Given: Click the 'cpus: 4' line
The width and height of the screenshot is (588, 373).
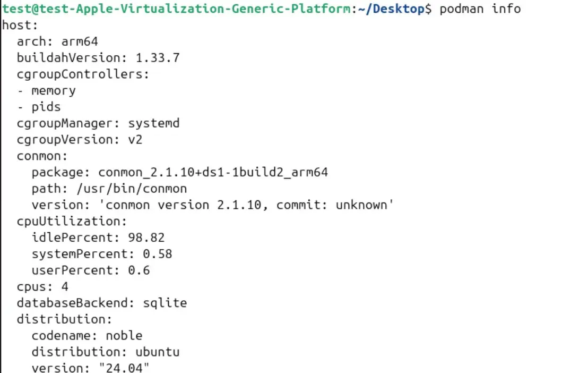Looking at the screenshot, I should (42, 287).
